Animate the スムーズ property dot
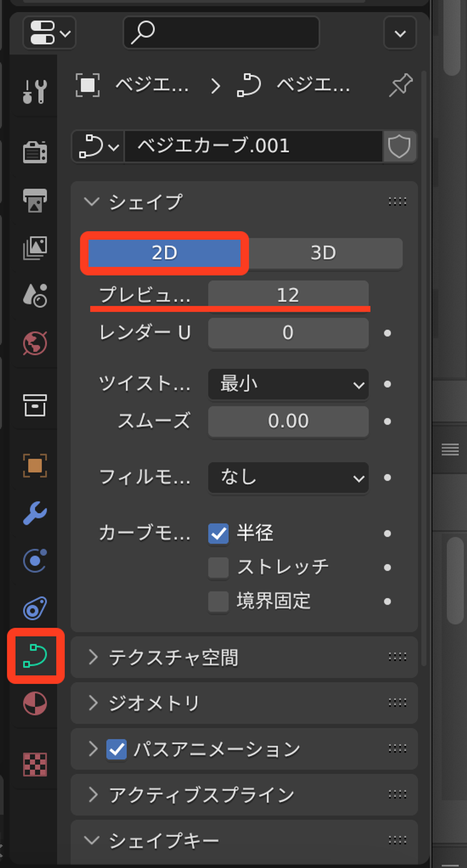 pyautogui.click(x=387, y=422)
